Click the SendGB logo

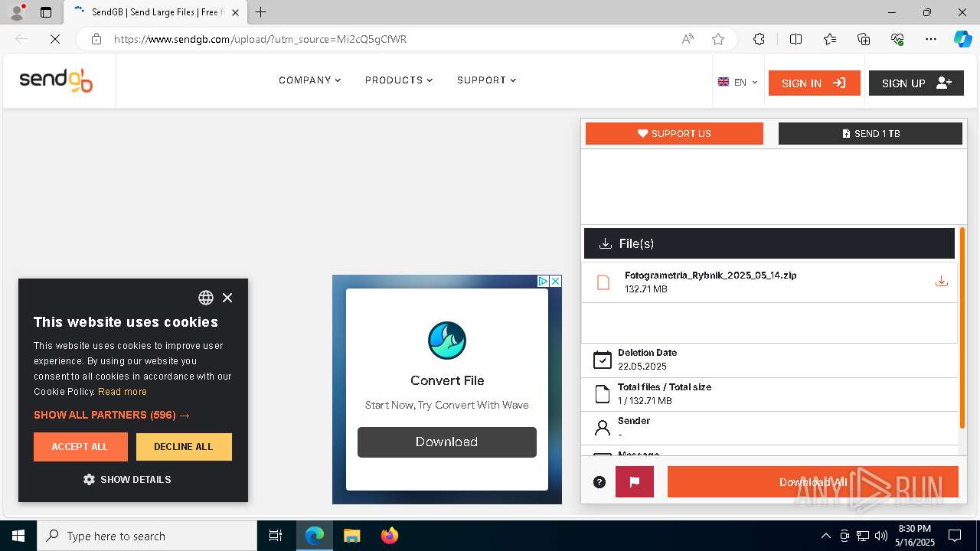(56, 80)
